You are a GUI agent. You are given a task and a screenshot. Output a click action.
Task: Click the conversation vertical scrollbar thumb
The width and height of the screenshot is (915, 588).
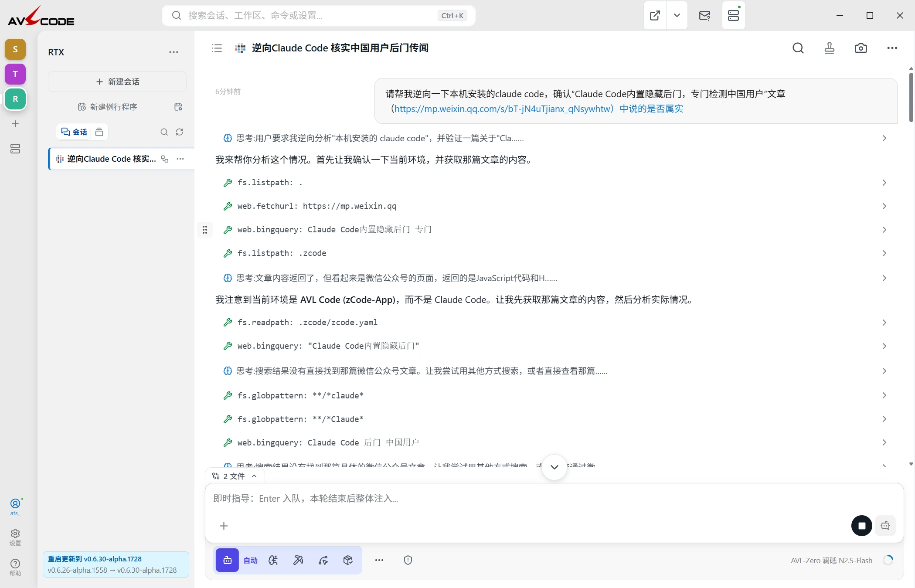point(911,97)
